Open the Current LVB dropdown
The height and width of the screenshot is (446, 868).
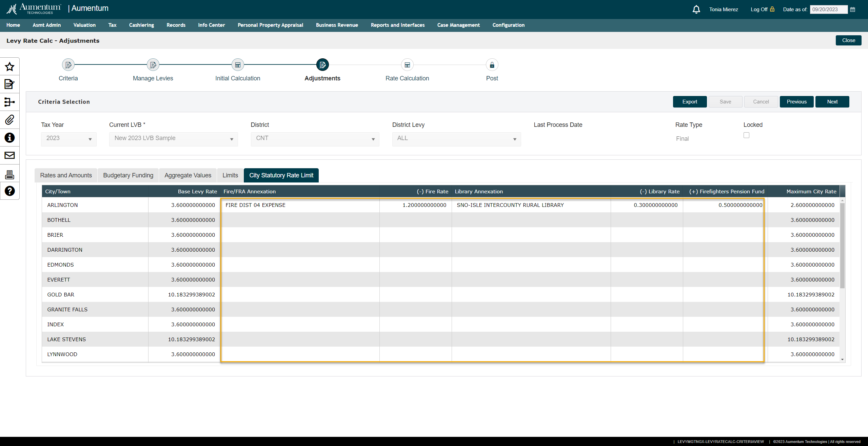(174, 139)
